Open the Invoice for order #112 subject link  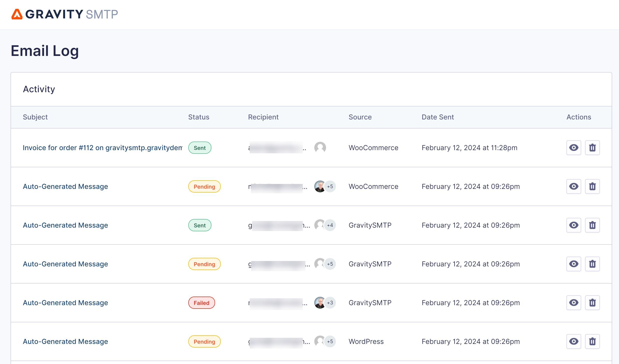[102, 147]
